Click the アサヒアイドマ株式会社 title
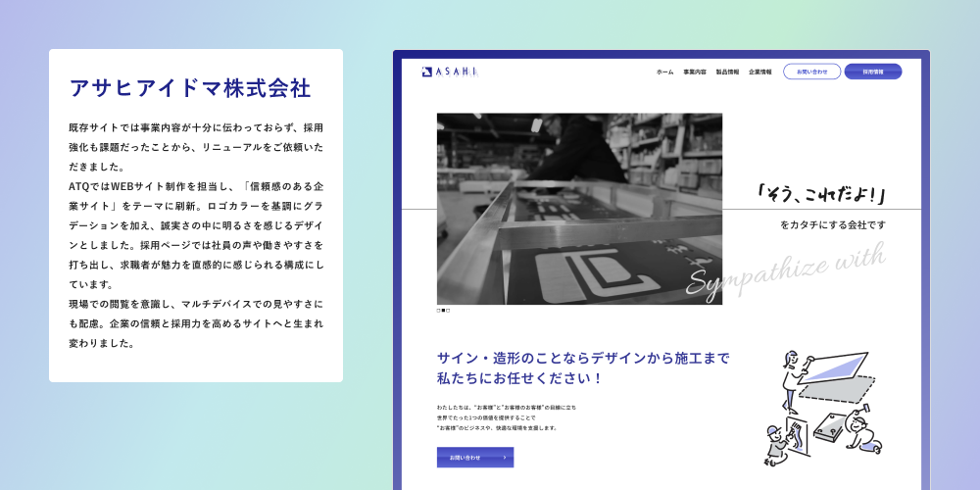 pos(190,88)
